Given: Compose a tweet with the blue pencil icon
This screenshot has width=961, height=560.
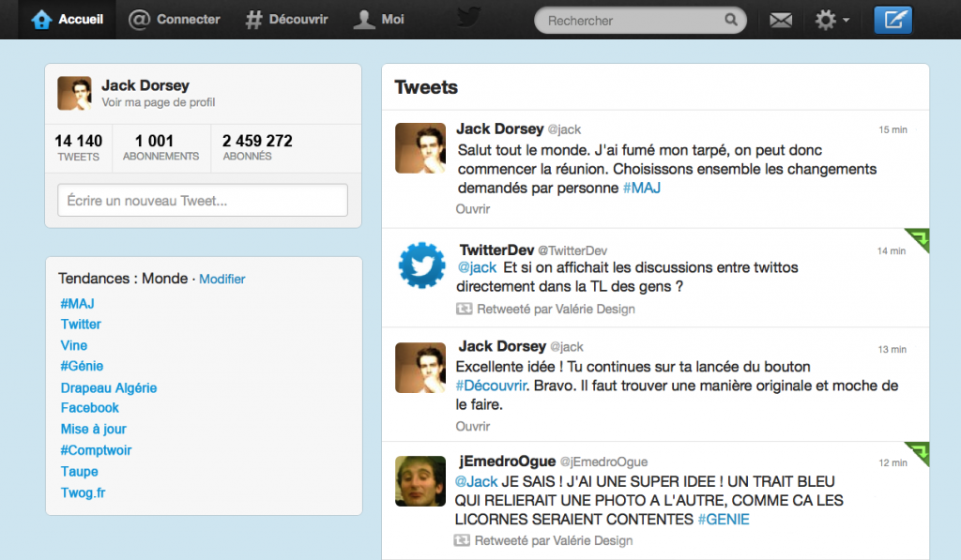Looking at the screenshot, I should pyautogui.click(x=892, y=19).
